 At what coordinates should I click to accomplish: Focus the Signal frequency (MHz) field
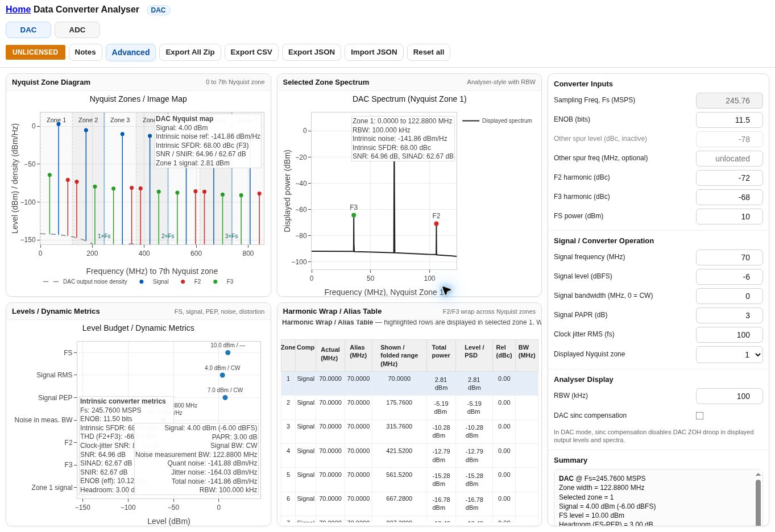[730, 257]
